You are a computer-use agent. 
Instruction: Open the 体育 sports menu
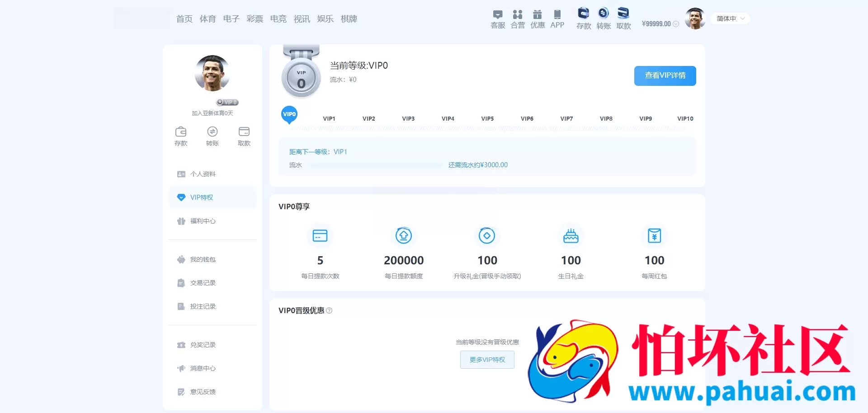(x=208, y=19)
